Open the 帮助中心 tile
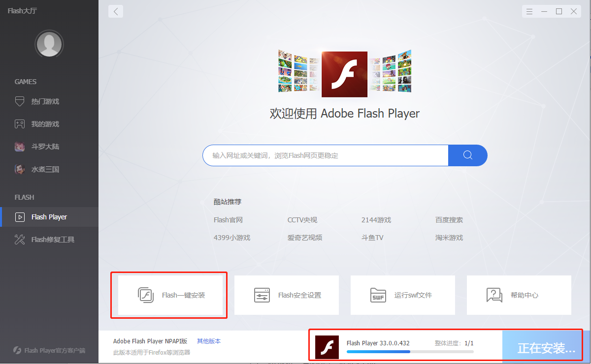Image resolution: width=591 pixels, height=364 pixels. pyautogui.click(x=519, y=295)
